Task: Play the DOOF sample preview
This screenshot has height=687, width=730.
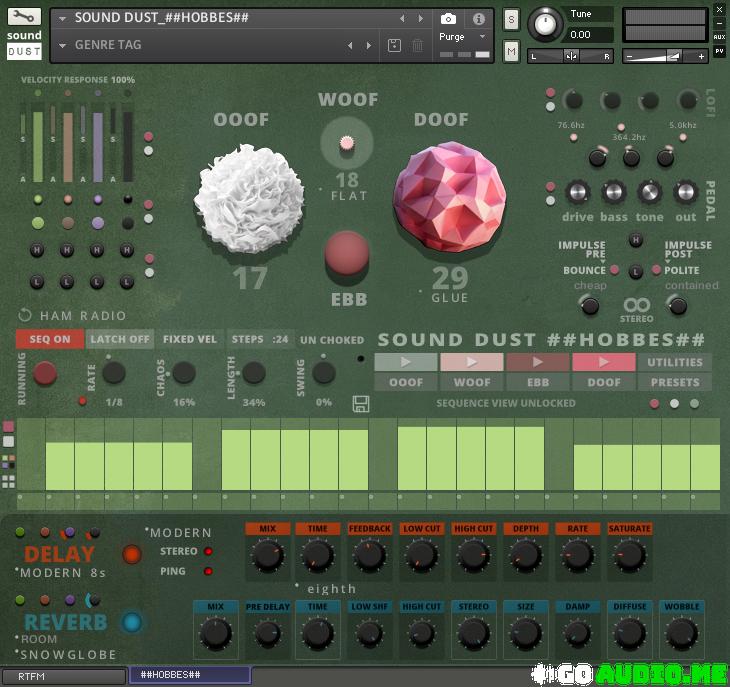Action: point(604,362)
